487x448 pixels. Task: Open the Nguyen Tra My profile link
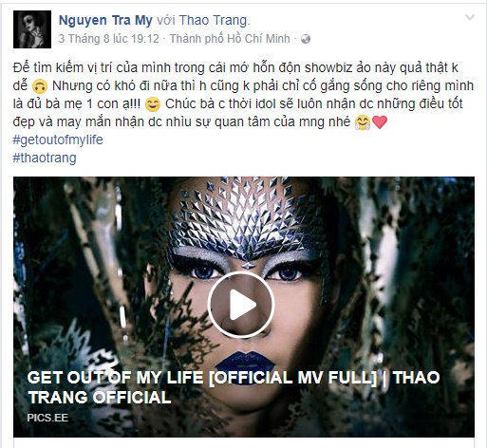[105, 21]
